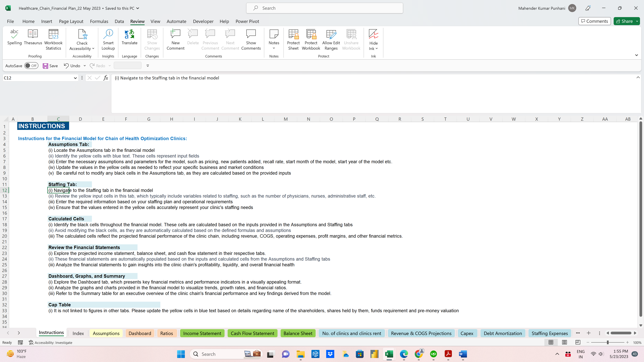Open the Staffing Expenses sheet tab
644x362 pixels.
pos(550,333)
